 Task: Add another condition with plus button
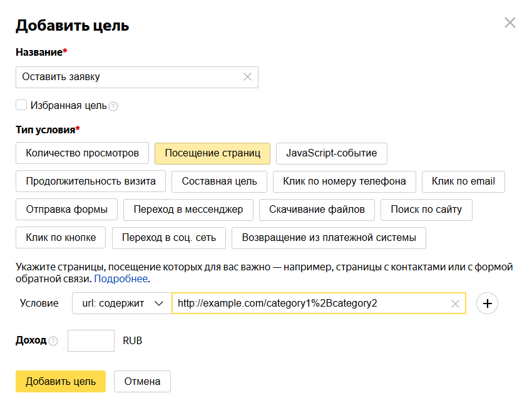tap(487, 303)
